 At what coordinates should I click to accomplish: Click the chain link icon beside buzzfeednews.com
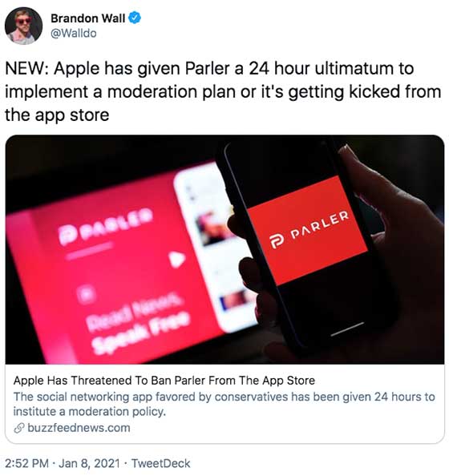(x=18, y=428)
